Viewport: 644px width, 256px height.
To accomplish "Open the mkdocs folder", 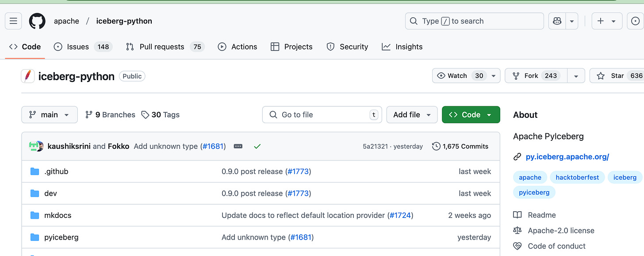I will [57, 215].
